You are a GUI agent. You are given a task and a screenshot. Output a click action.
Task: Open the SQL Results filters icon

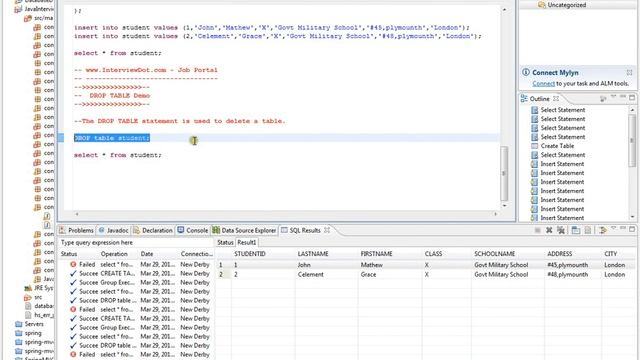point(602,231)
